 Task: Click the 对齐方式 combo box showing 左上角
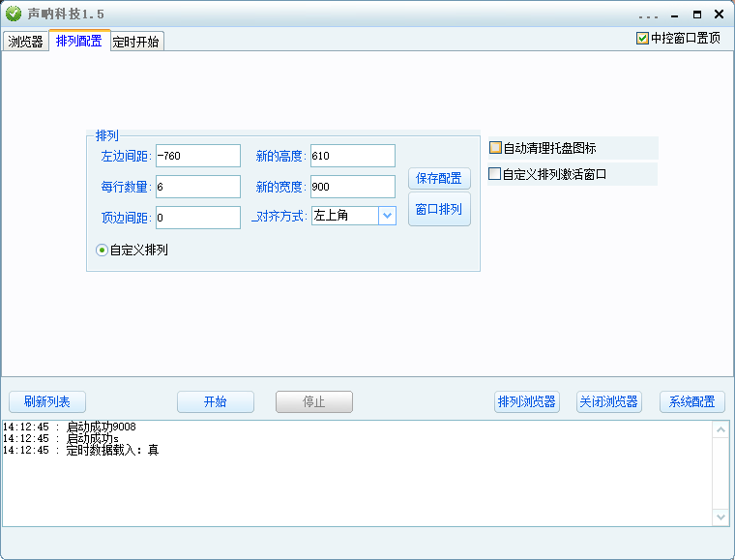pos(354,216)
